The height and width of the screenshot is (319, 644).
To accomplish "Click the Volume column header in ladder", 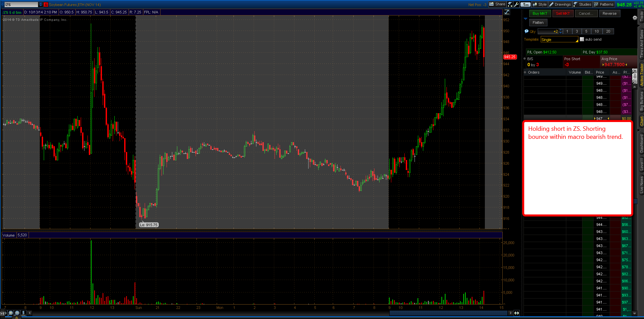I will click(575, 72).
